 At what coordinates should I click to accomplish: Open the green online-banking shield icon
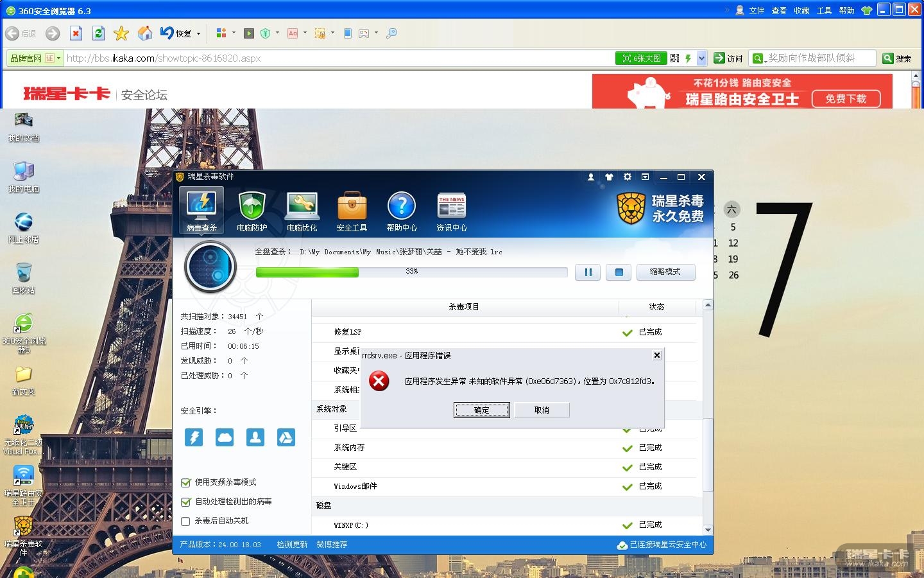[x=266, y=33]
